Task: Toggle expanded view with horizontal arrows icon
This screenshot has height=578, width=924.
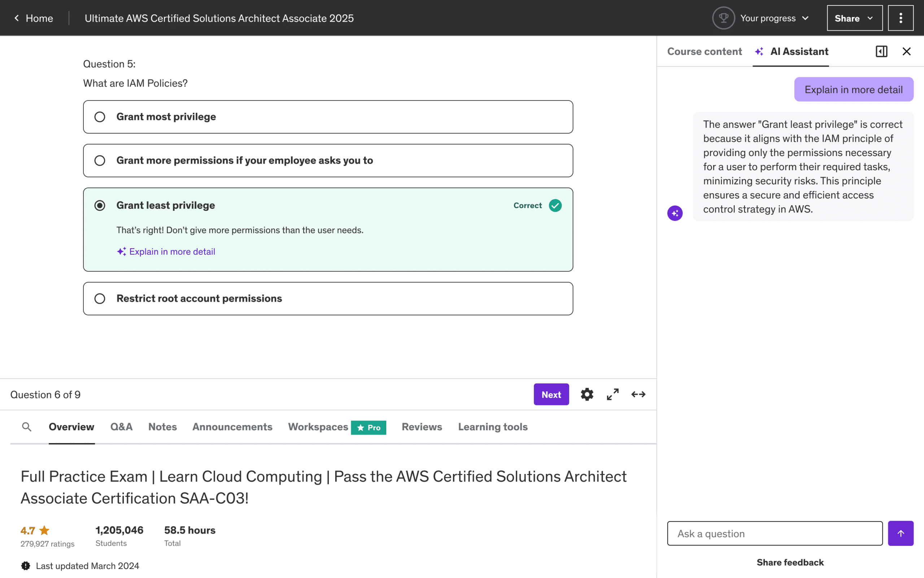Action: point(638,394)
